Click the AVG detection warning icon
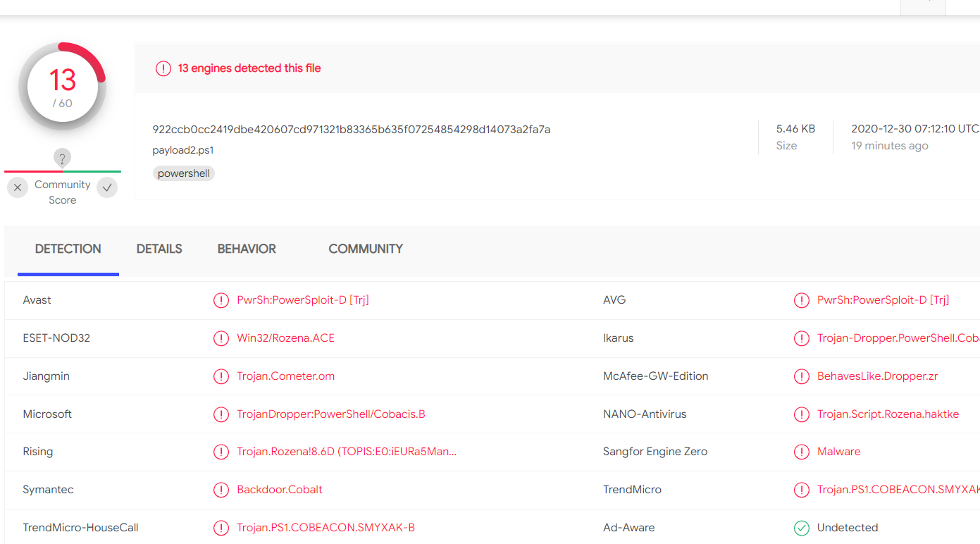Viewport: 980px width, 544px height. click(x=802, y=300)
